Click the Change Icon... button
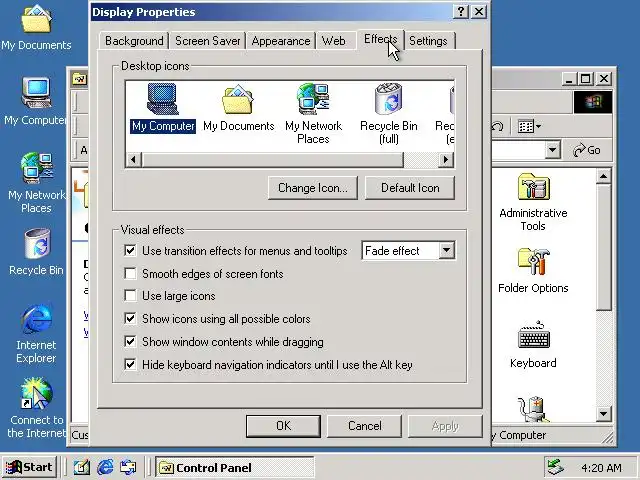The height and width of the screenshot is (480, 640). click(x=313, y=188)
